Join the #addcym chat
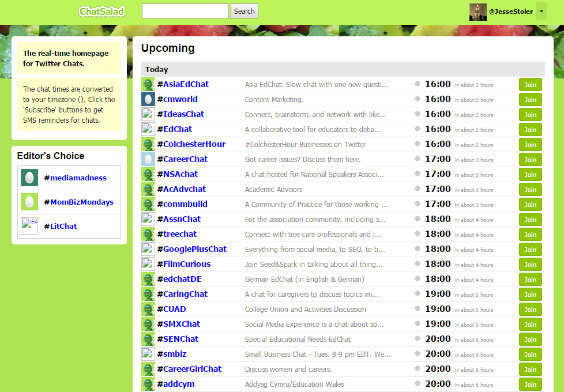 click(530, 385)
